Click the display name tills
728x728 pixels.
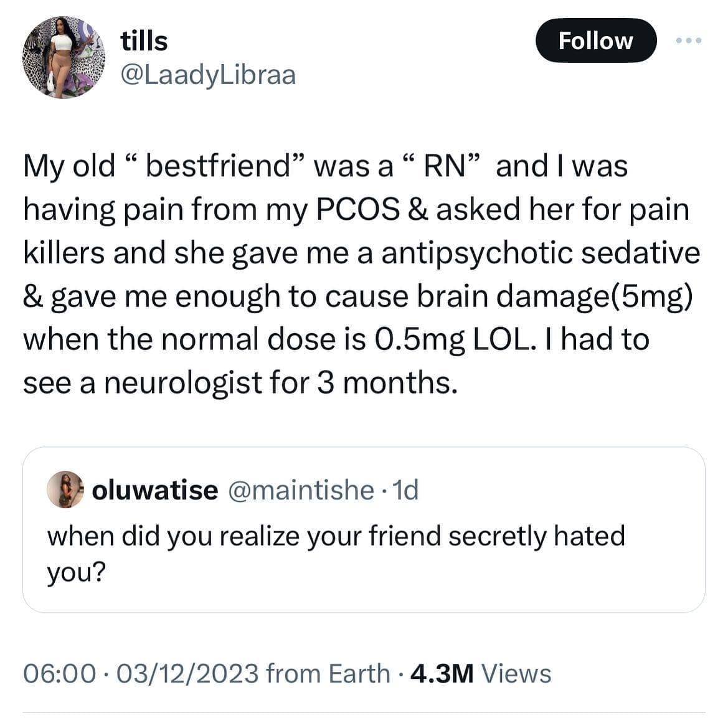point(143,41)
